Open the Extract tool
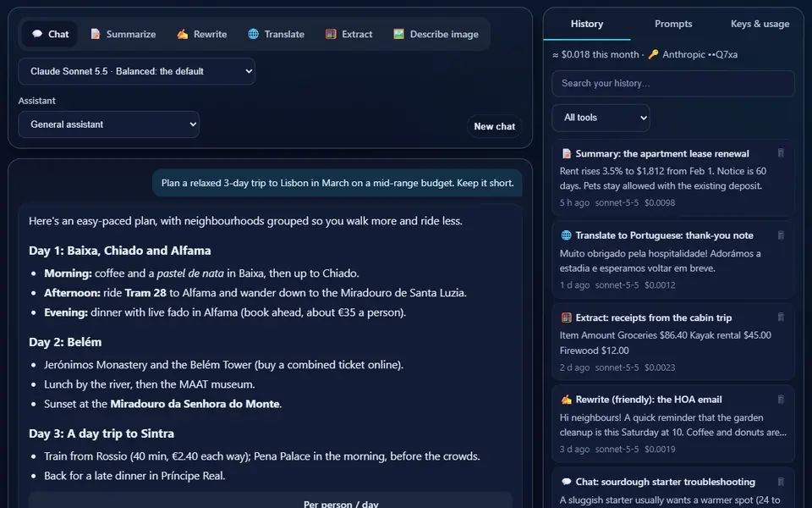This screenshot has height=508, width=812. pyautogui.click(x=348, y=34)
